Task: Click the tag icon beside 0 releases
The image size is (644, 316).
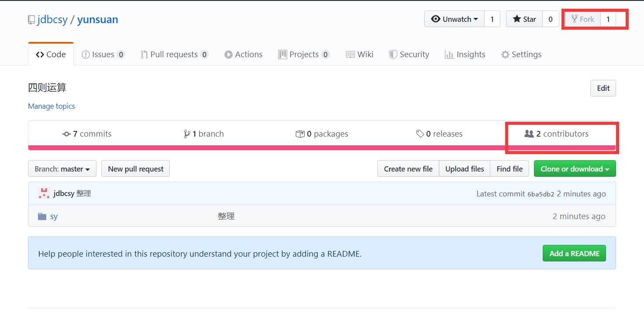Action: pyautogui.click(x=420, y=134)
